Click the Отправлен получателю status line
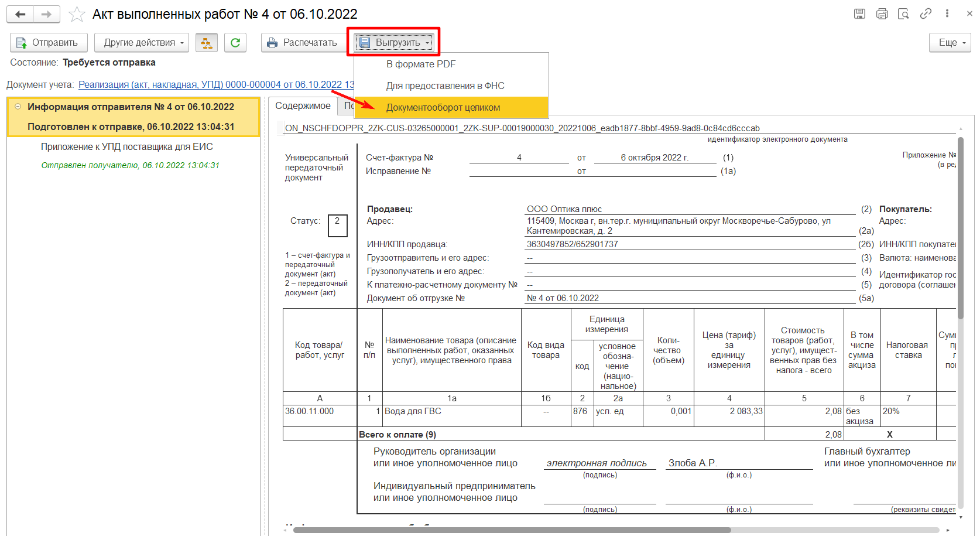The image size is (980, 536). coord(130,165)
